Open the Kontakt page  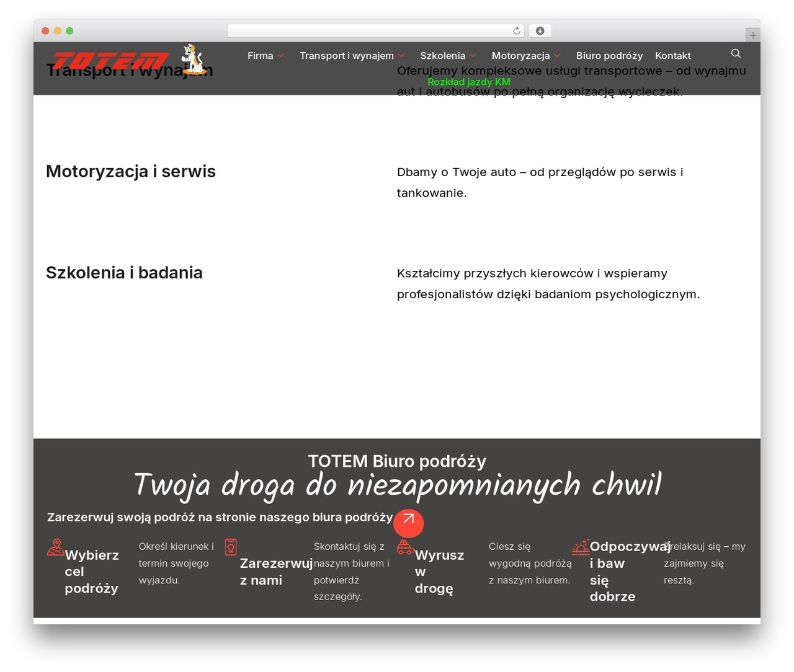672,56
